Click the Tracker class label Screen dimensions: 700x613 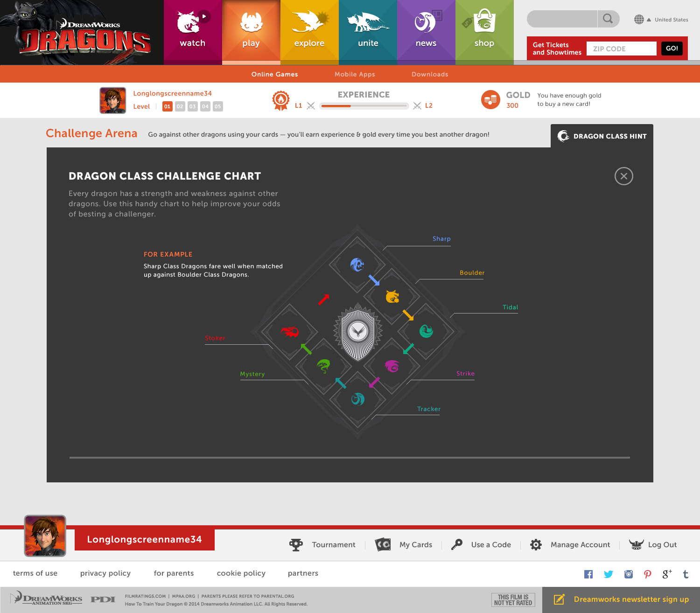429,409
